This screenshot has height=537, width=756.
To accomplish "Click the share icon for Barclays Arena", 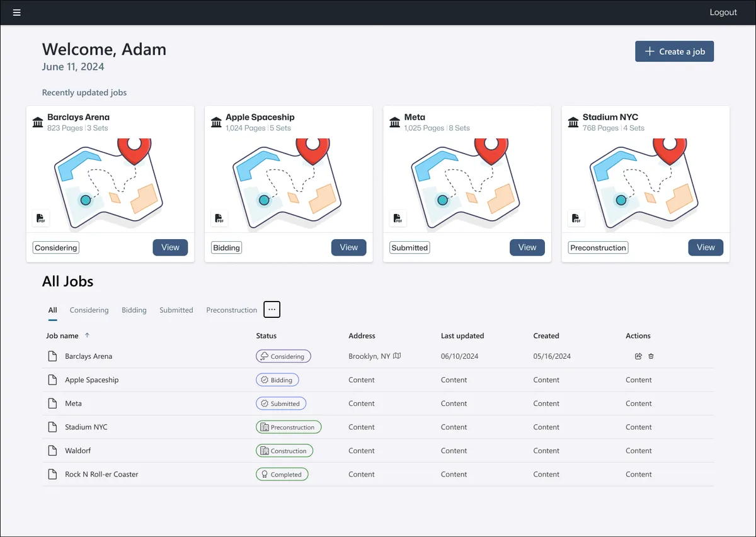I will (638, 356).
